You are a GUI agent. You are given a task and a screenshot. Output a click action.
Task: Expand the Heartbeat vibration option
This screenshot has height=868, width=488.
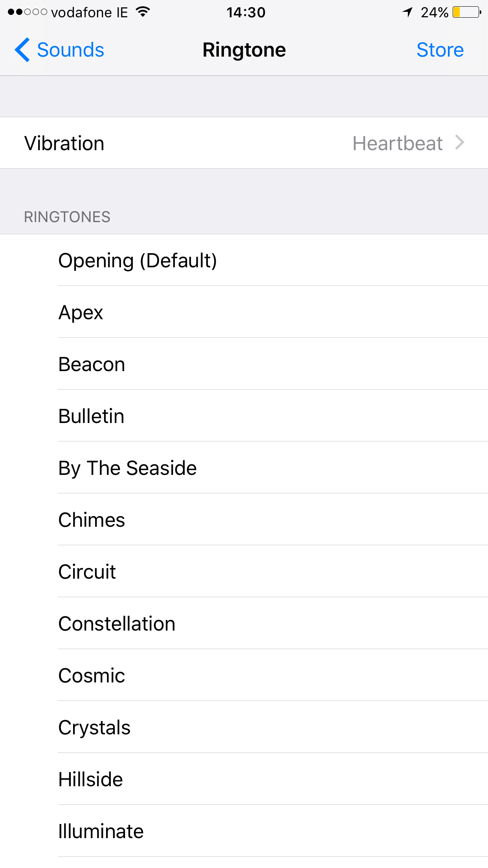pyautogui.click(x=398, y=143)
